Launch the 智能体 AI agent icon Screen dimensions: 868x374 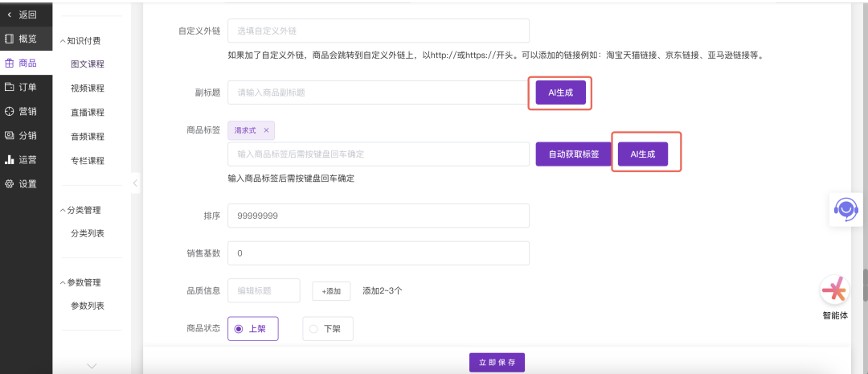[x=834, y=290]
